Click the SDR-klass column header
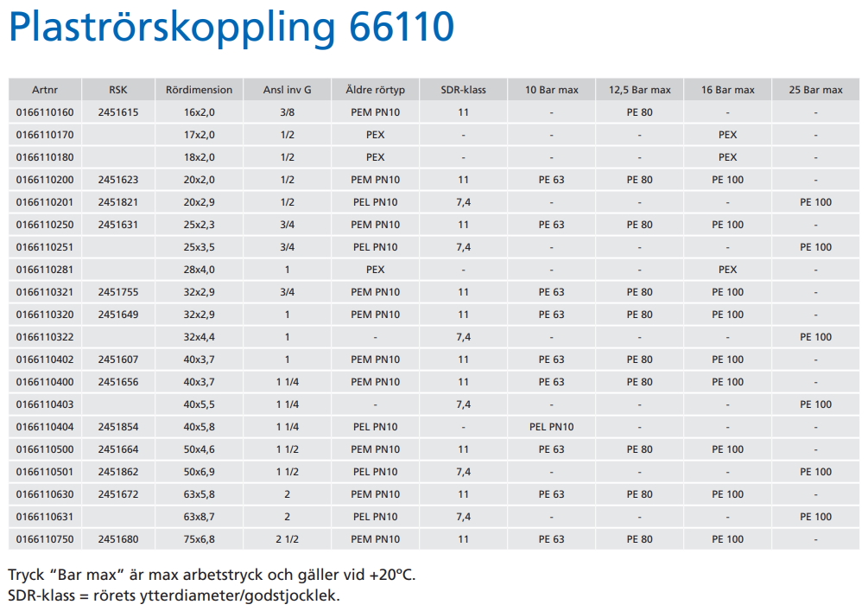Screen dimensions: 868x611 click(463, 90)
